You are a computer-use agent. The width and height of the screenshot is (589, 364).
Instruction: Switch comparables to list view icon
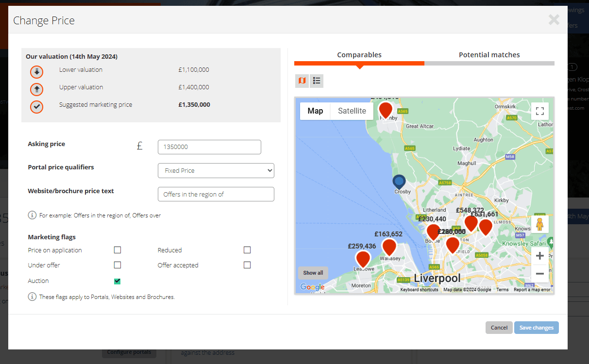[317, 81]
